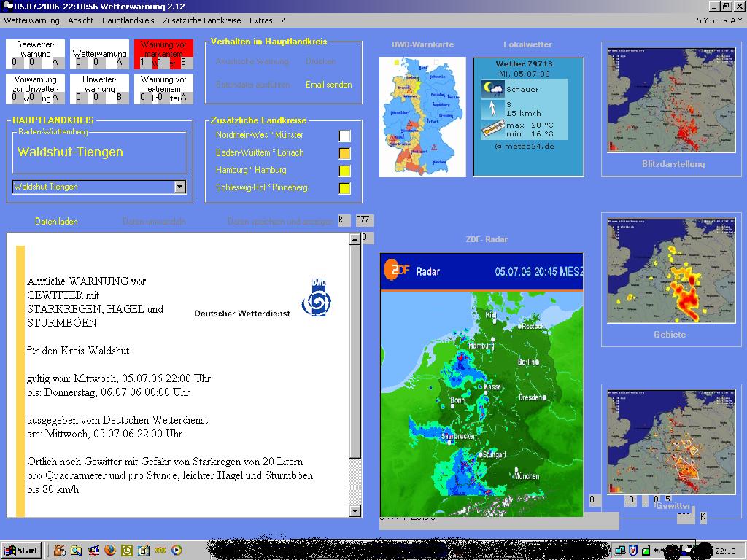Toggle the Baden-Württem Lörrach status box
Screen dimensions: 747x560
click(344, 153)
